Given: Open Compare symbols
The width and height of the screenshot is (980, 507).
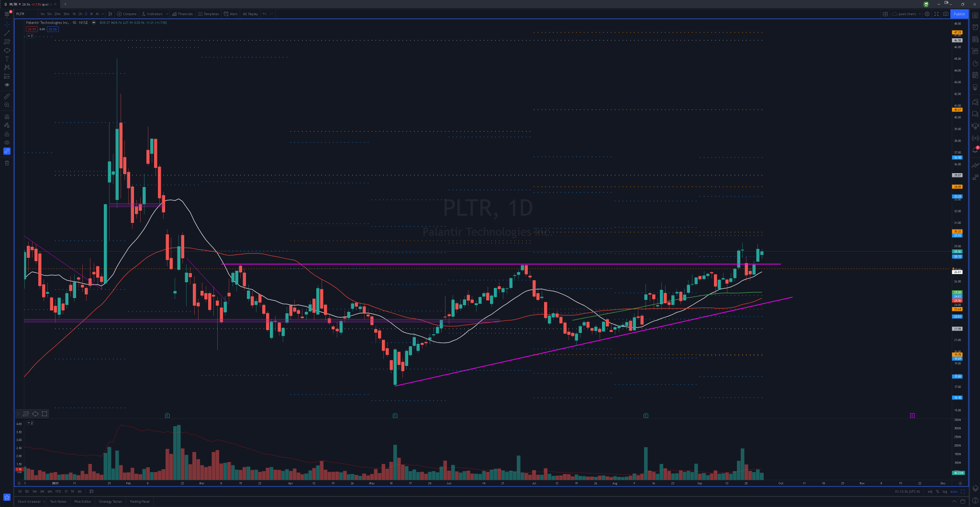Looking at the screenshot, I should pos(127,14).
